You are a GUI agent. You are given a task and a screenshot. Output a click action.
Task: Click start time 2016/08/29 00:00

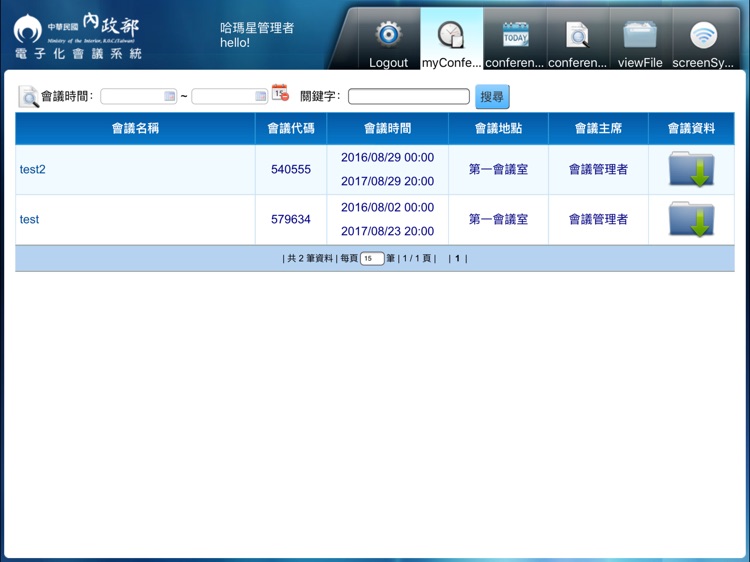[387, 157]
